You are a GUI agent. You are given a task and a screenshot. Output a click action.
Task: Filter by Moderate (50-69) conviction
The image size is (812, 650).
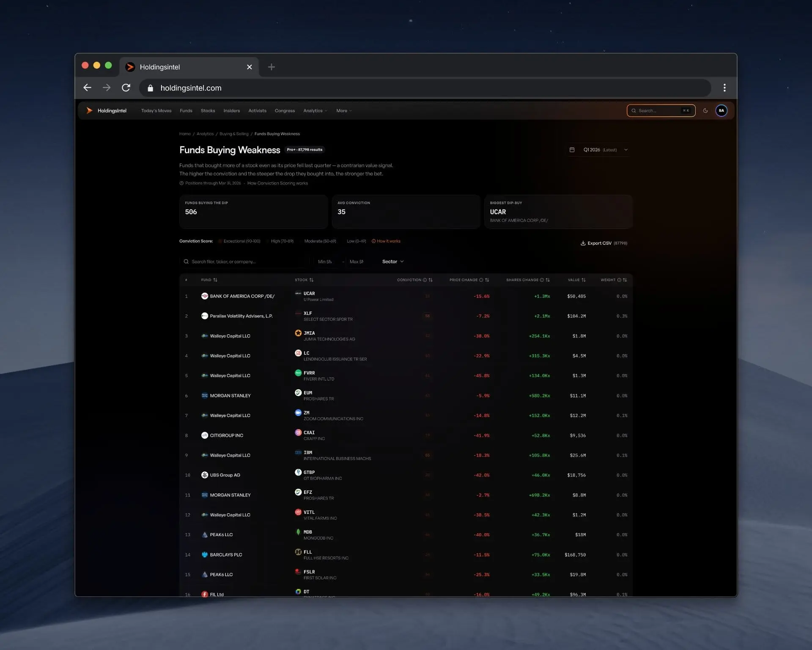(320, 241)
